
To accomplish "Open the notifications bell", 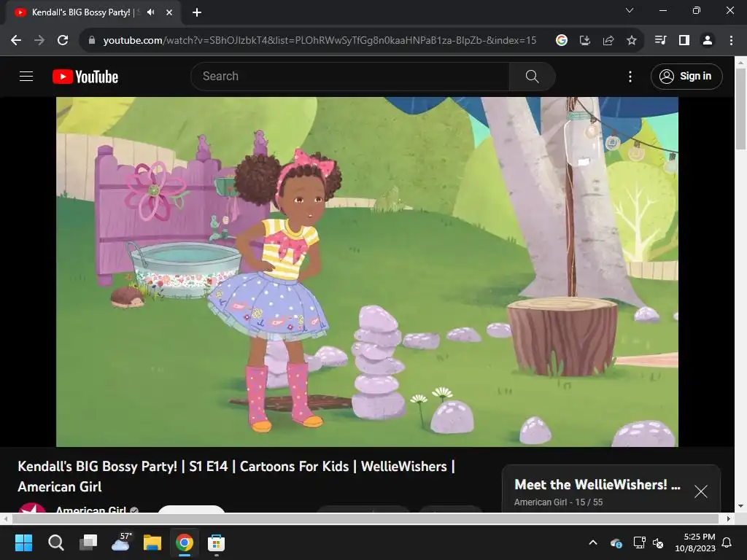I will coord(727,542).
